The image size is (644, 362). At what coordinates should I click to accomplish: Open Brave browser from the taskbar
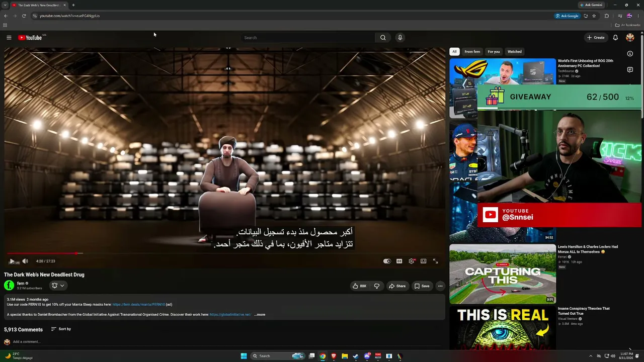334,356
